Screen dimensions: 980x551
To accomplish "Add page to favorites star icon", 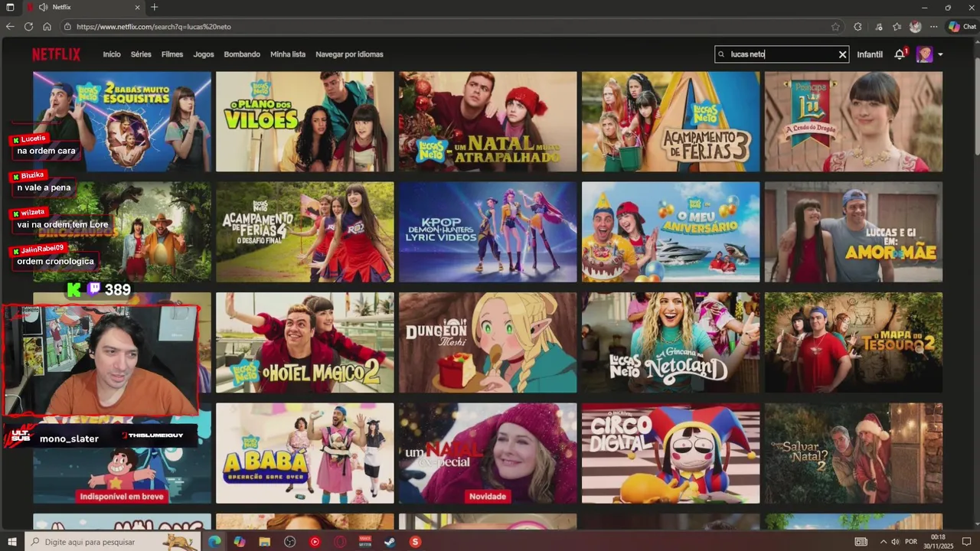I will click(x=835, y=26).
